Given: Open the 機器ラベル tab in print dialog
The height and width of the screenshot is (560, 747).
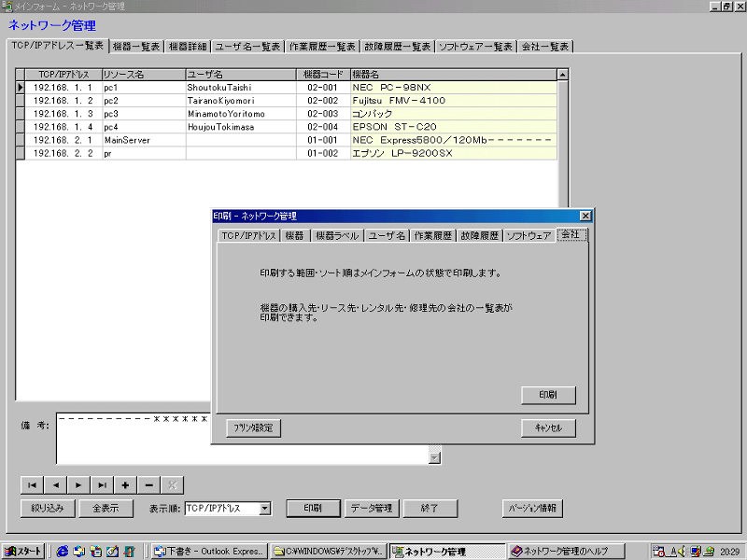Looking at the screenshot, I should point(337,236).
